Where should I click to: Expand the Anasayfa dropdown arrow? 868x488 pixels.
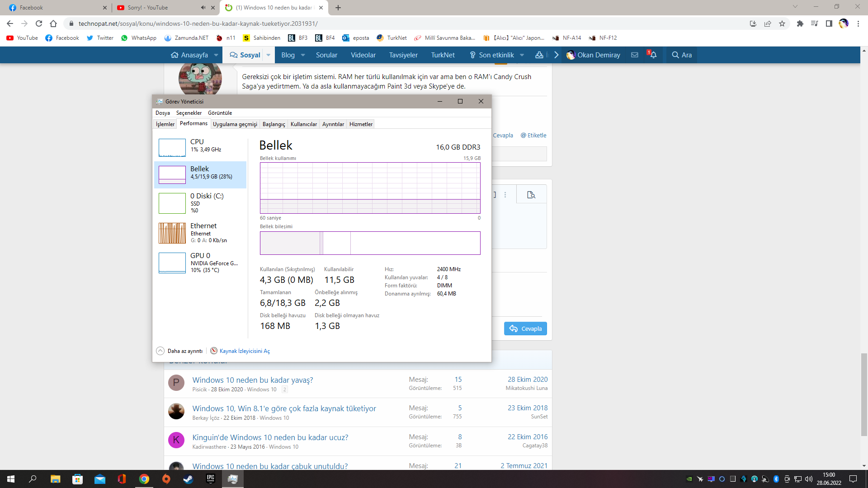pyautogui.click(x=216, y=55)
